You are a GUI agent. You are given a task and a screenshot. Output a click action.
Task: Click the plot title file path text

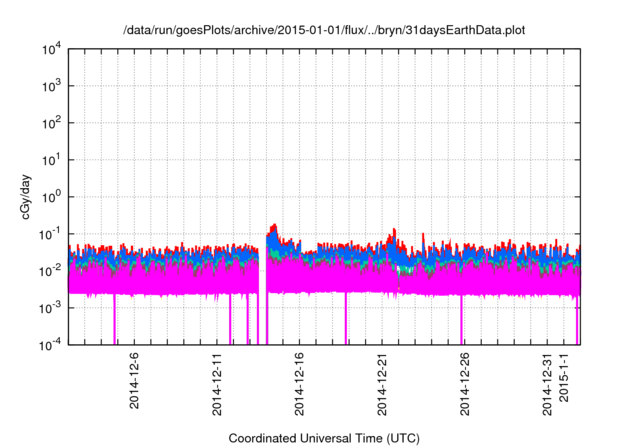click(x=324, y=31)
